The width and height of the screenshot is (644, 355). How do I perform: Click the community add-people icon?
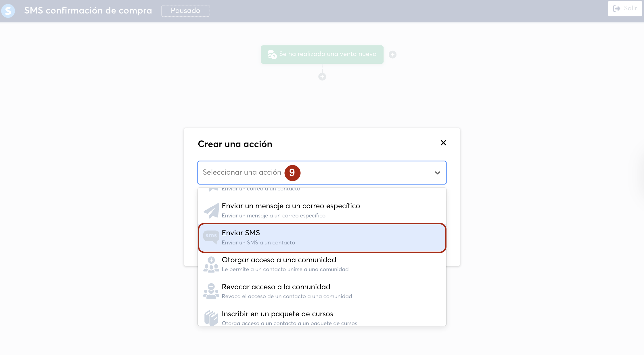click(x=211, y=265)
